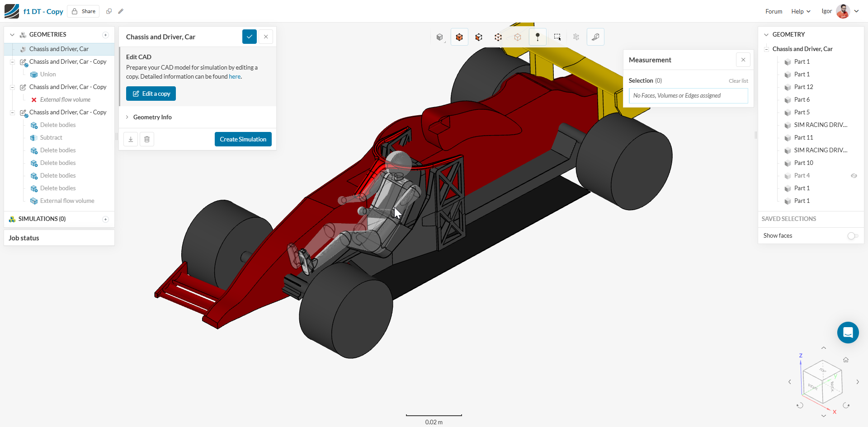The height and width of the screenshot is (427, 868).
Task: Click the Edit a copy button
Action: point(151,94)
